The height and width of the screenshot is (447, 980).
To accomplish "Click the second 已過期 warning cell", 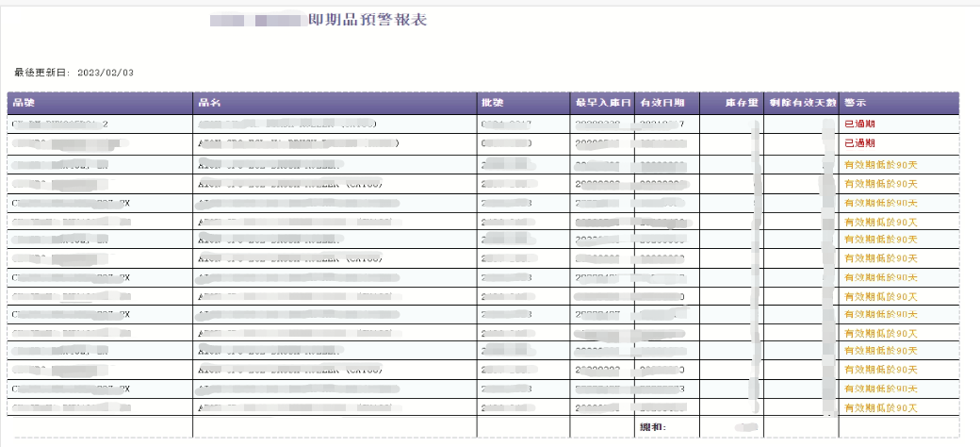I will click(x=859, y=143).
